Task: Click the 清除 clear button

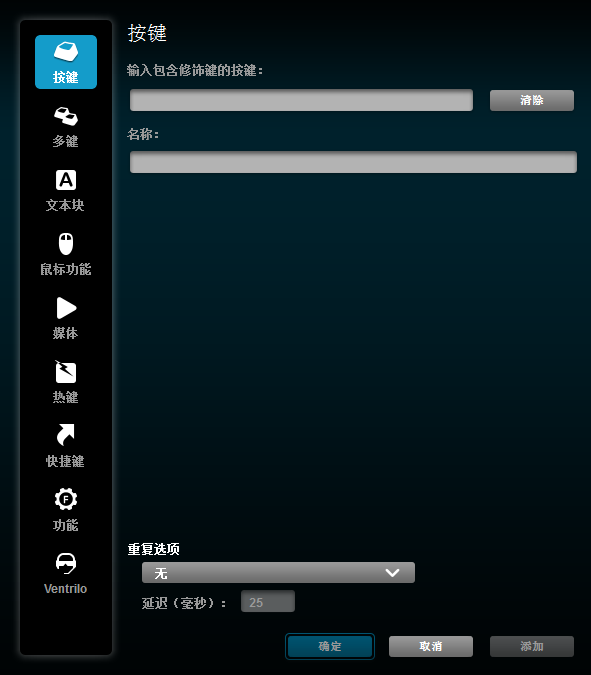Action: point(532,100)
